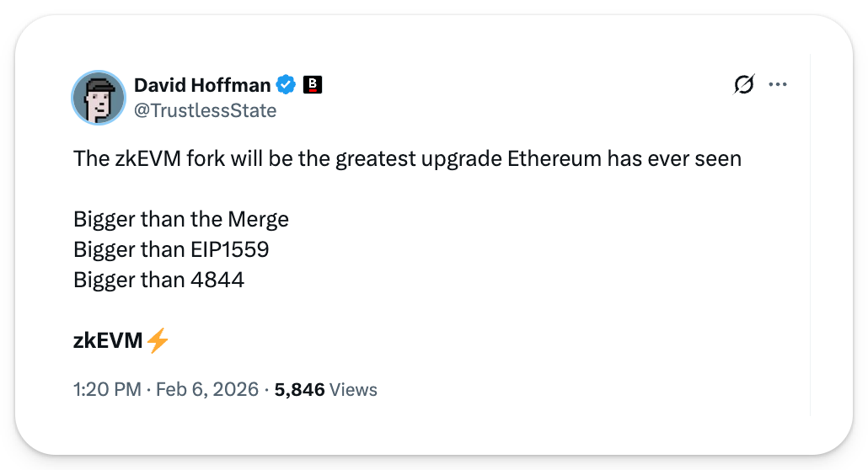Click the line "Bigger than 4844"

point(158,280)
